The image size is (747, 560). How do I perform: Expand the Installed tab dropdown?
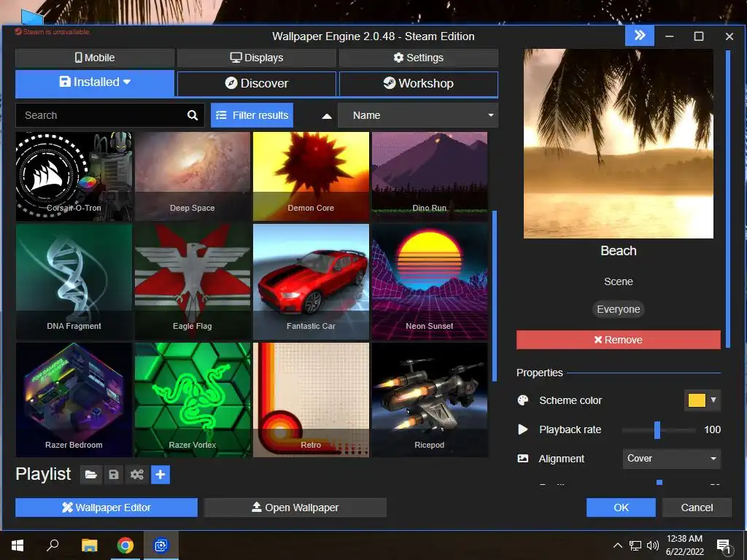click(127, 82)
